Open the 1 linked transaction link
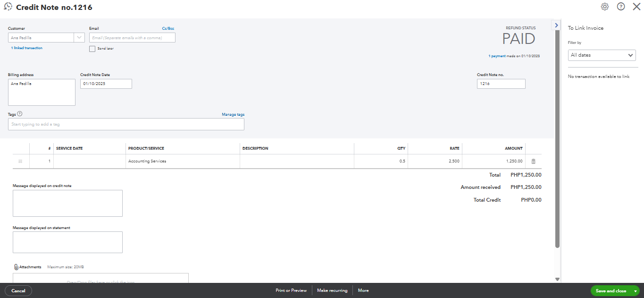Viewport: 644px width, 298px height. (26, 48)
